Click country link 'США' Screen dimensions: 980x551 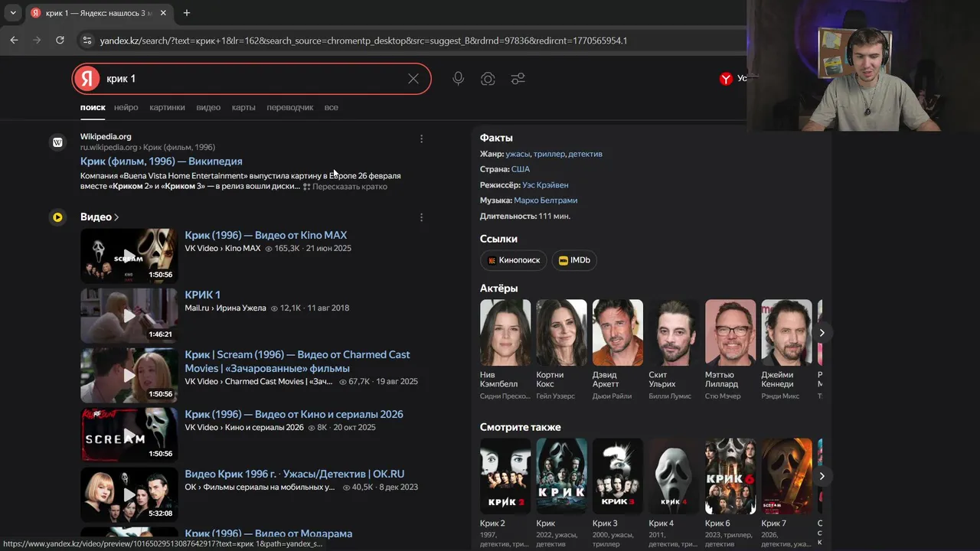[x=520, y=169]
